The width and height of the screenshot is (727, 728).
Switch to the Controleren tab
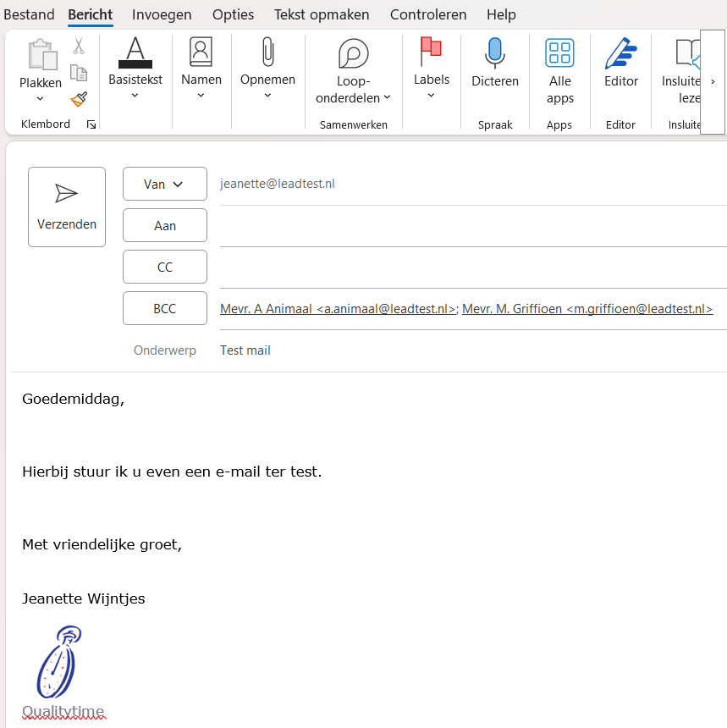click(x=428, y=14)
